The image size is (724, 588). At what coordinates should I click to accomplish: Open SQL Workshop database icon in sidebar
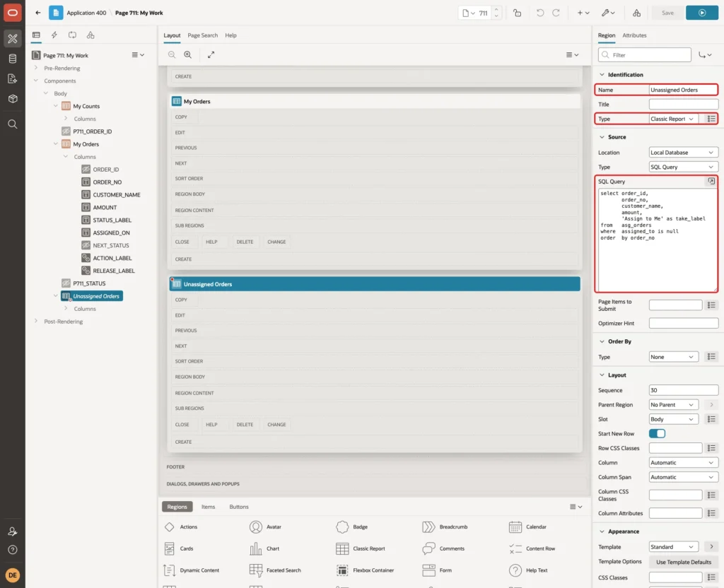pos(13,59)
